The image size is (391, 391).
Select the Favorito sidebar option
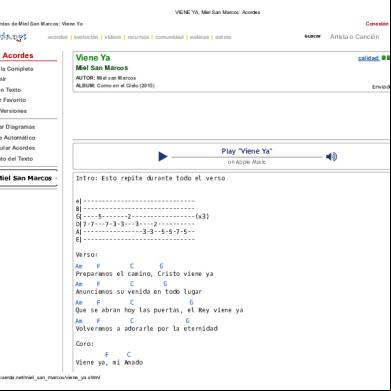(13, 100)
